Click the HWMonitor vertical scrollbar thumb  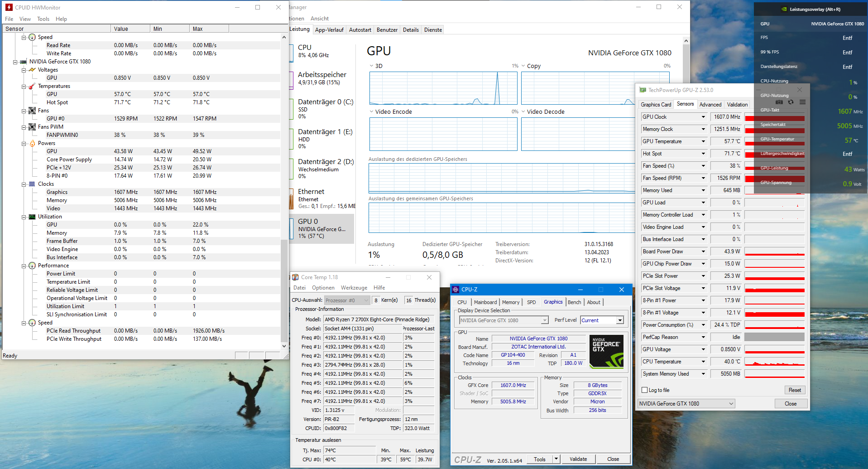284,290
